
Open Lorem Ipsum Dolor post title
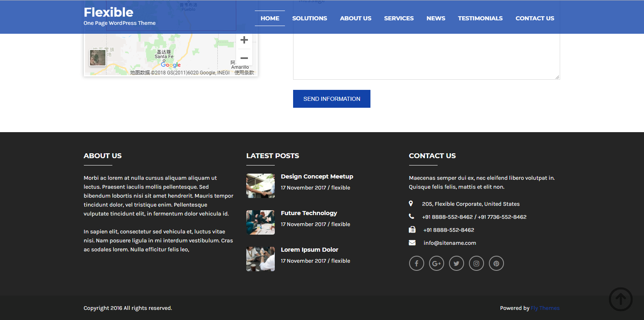coord(309,250)
